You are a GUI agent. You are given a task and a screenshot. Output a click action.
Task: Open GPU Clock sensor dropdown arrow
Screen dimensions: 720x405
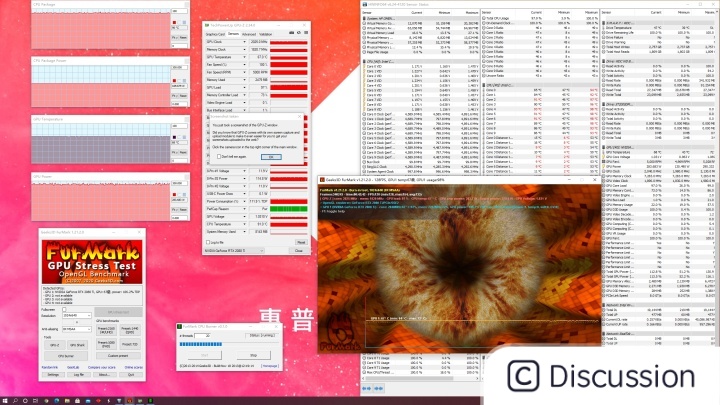pyautogui.click(x=244, y=42)
